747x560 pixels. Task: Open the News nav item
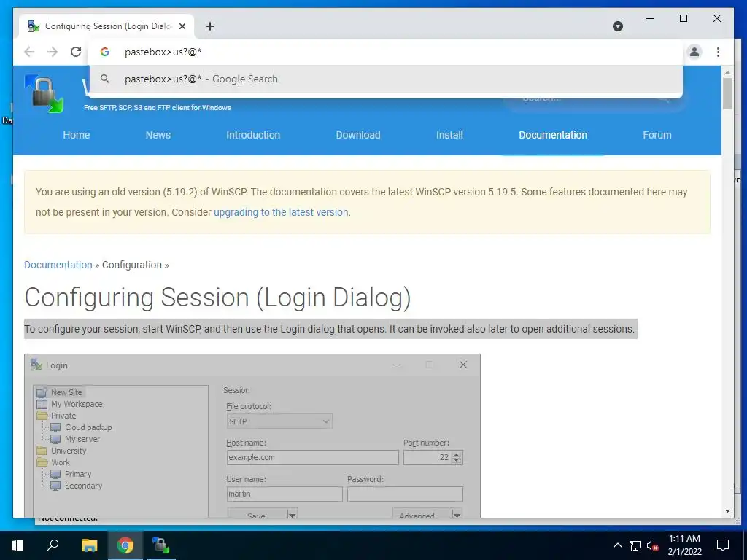tap(158, 135)
